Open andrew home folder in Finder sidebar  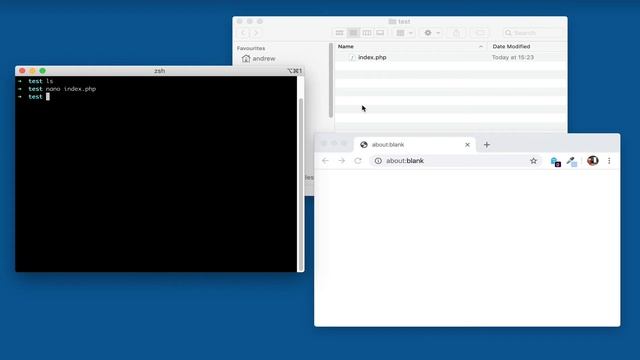tap(259, 58)
